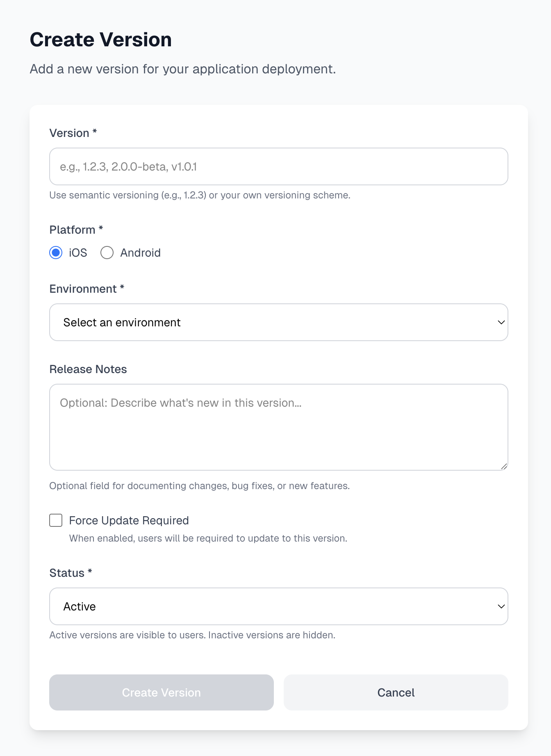This screenshot has width=551, height=756.
Task: Click the filled iOS radio circle
Action: click(x=56, y=253)
